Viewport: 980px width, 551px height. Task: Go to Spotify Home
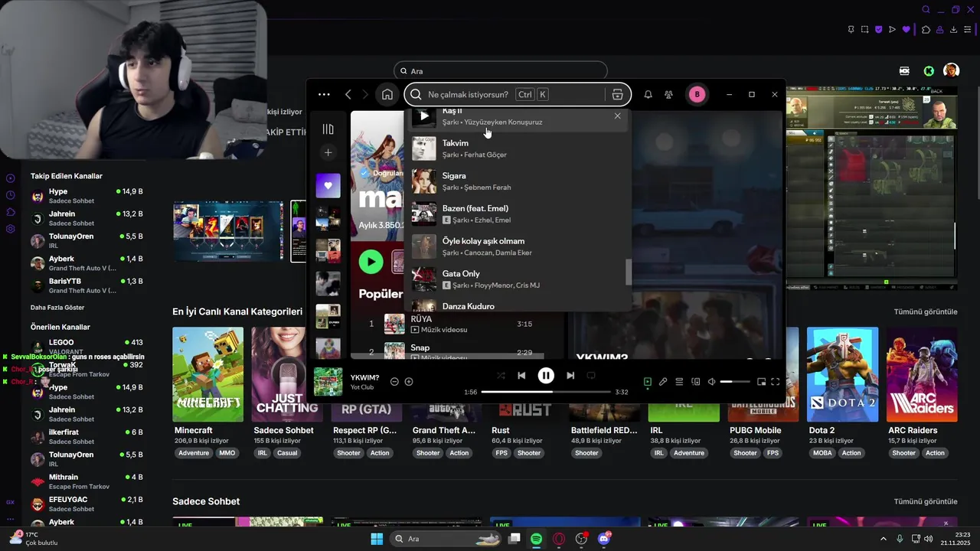(387, 94)
